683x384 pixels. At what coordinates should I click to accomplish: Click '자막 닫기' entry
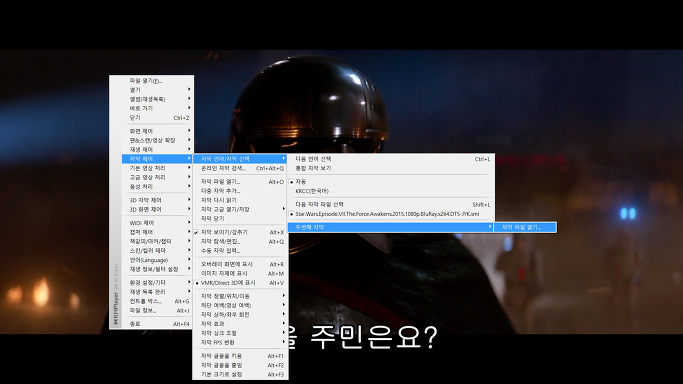coord(240,219)
